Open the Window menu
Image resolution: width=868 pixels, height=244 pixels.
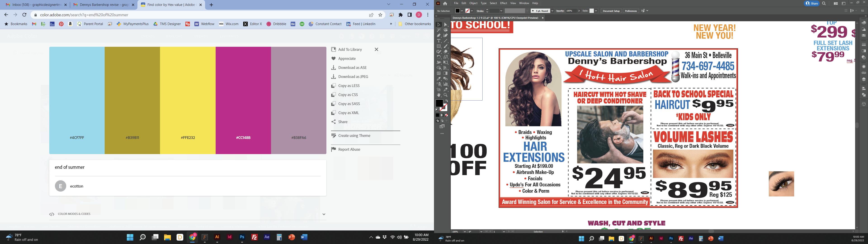coord(524,3)
